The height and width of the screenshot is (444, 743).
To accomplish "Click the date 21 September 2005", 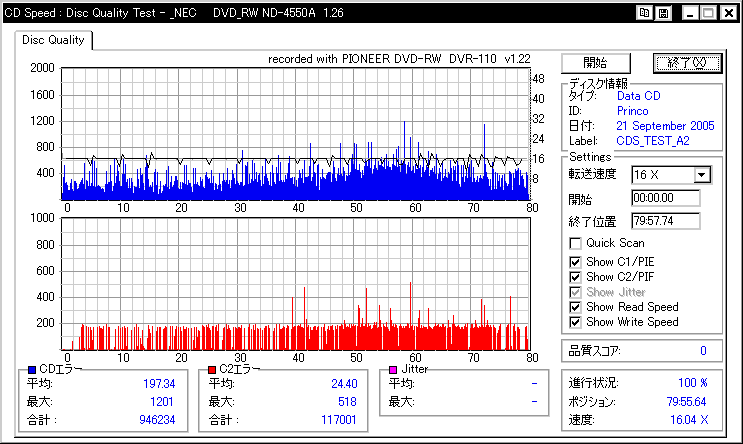I will click(665, 126).
